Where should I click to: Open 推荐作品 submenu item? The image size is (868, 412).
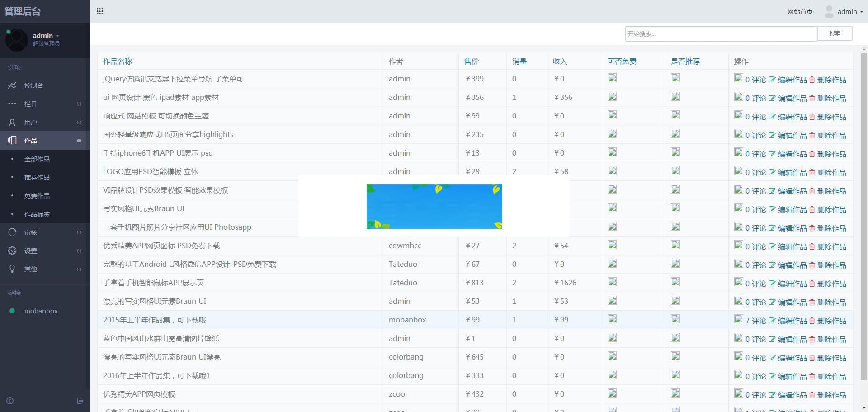[37, 177]
